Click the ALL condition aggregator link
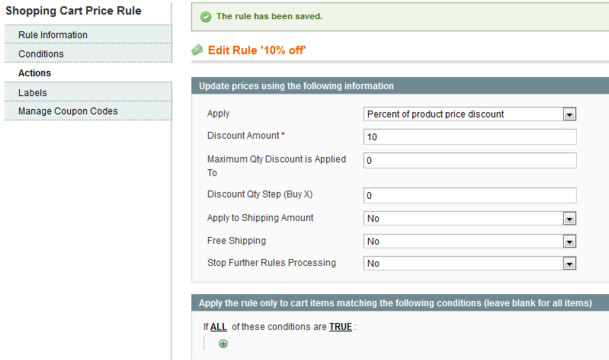This screenshot has width=609, height=360. [218, 327]
